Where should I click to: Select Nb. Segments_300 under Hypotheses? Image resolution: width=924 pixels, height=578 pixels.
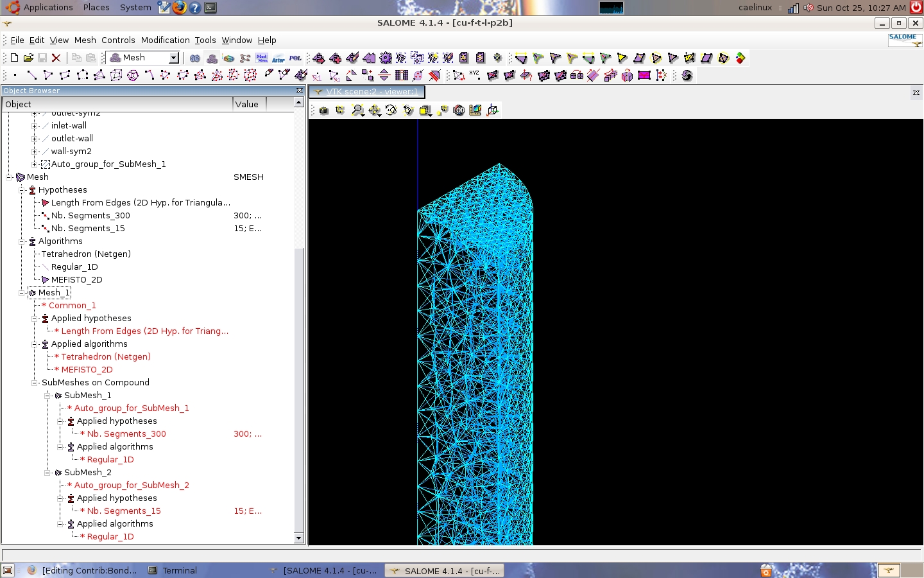click(x=90, y=215)
